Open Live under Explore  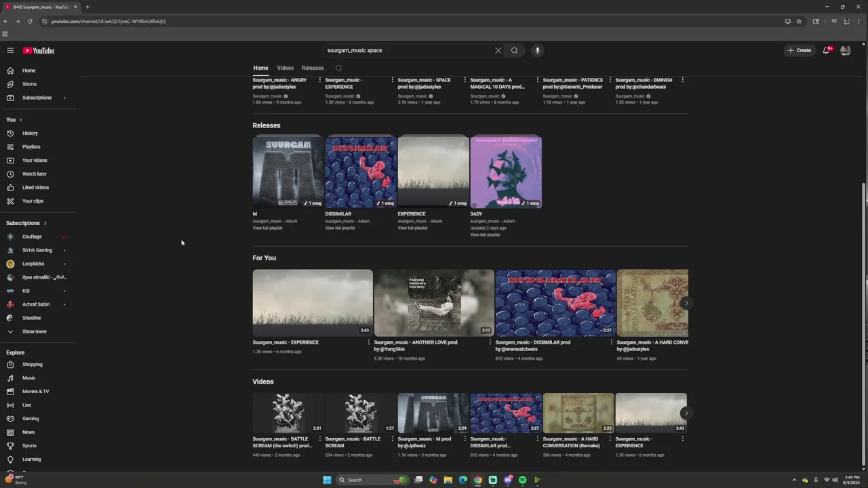37,405
